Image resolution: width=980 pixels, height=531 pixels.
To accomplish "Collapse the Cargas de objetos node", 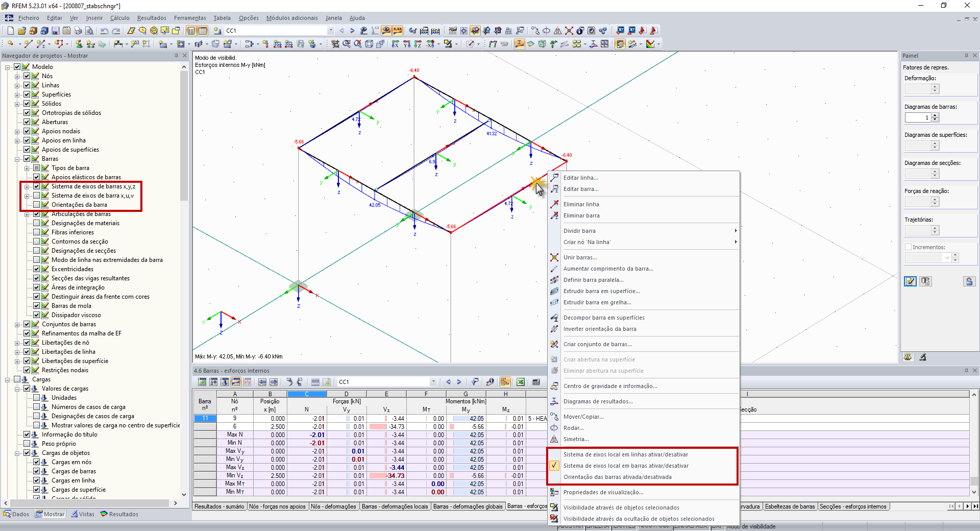I will tap(17, 453).
